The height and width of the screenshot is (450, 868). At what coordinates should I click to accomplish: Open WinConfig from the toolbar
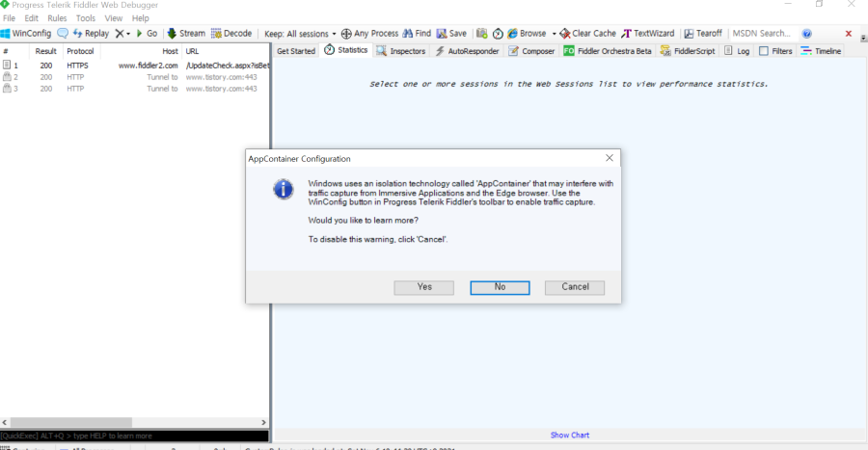tap(26, 33)
